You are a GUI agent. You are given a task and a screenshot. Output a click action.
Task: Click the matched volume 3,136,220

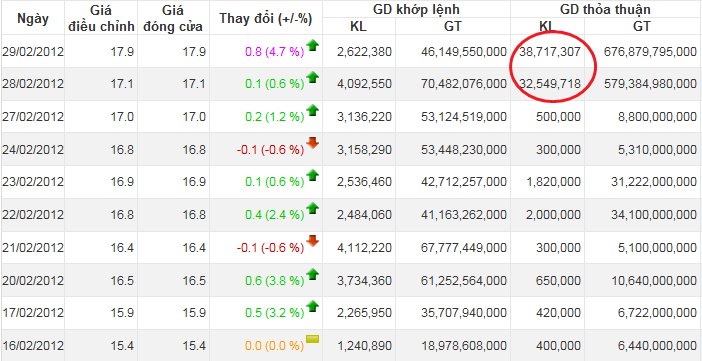364,117
